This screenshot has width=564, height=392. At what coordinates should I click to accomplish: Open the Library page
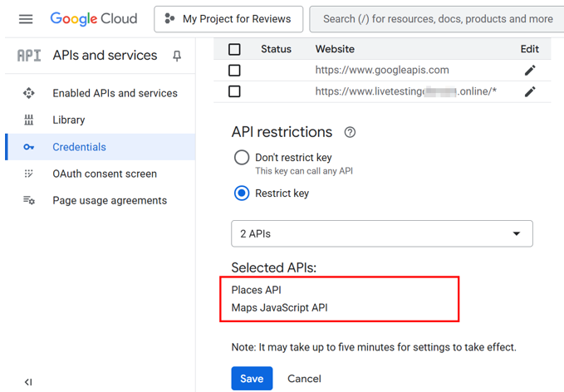click(x=69, y=120)
